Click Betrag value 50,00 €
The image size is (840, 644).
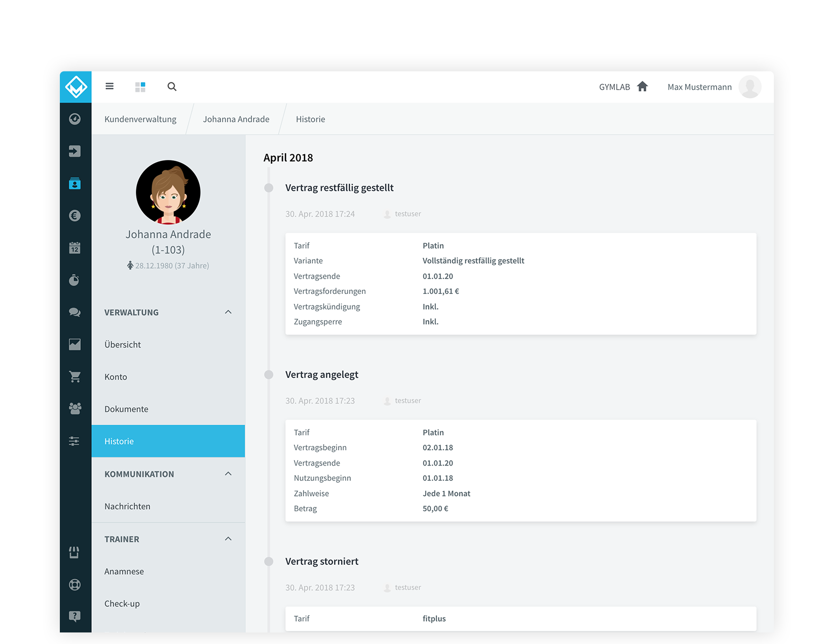tap(435, 509)
